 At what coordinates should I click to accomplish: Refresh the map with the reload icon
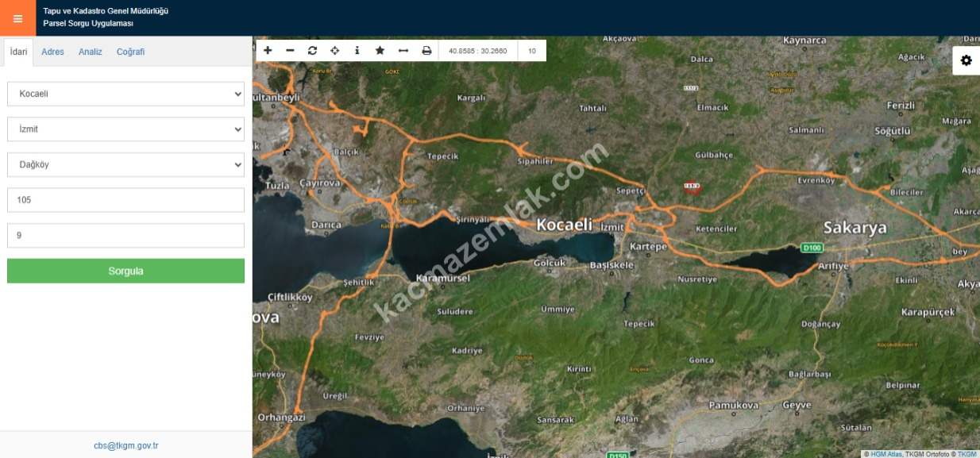(312, 51)
